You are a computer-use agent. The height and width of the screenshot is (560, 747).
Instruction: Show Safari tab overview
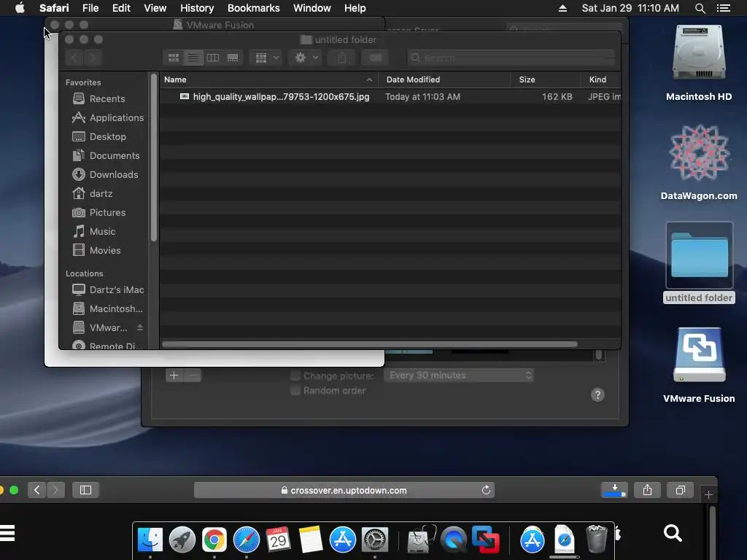pos(681,490)
